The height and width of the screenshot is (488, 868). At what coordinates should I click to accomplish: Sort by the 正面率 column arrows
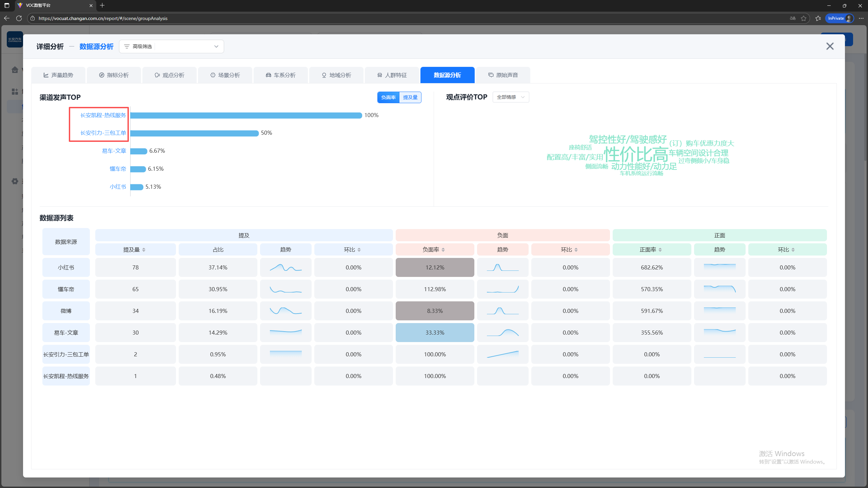click(660, 250)
